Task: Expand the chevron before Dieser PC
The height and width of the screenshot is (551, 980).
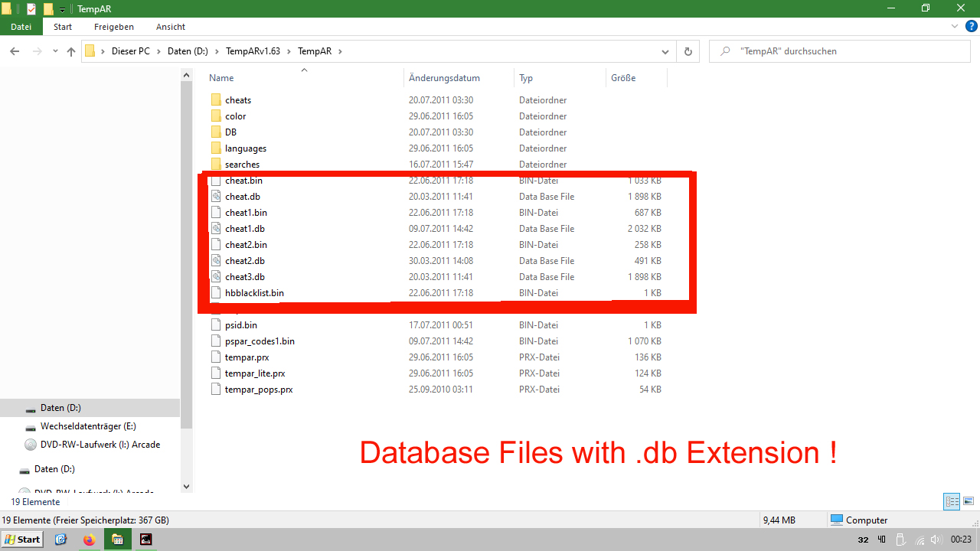Action: [x=103, y=51]
